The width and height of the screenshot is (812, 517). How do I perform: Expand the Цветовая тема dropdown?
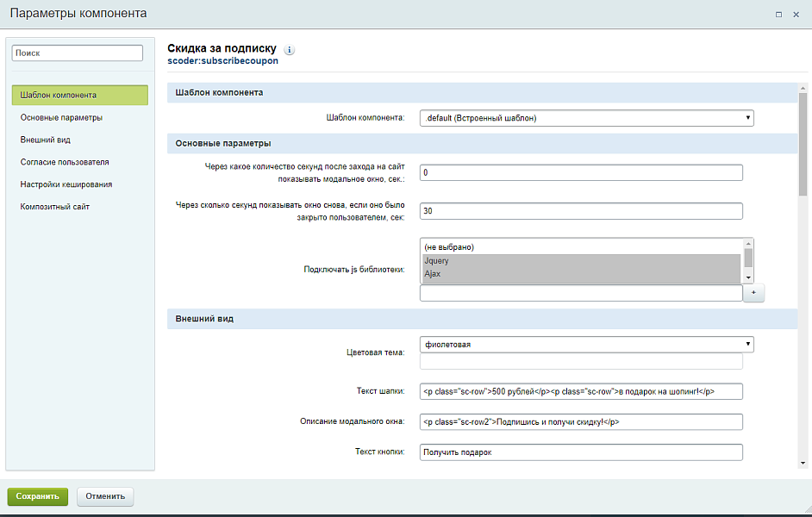coord(586,344)
